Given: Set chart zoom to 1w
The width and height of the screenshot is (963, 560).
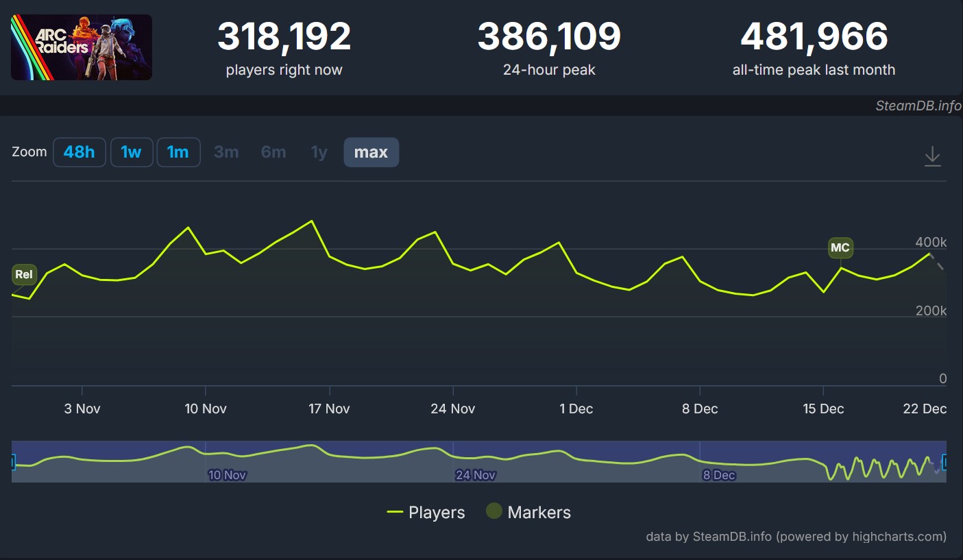Looking at the screenshot, I should [x=131, y=152].
